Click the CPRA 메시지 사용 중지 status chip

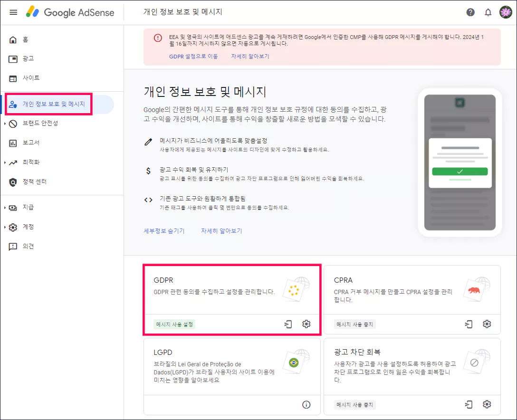(355, 325)
